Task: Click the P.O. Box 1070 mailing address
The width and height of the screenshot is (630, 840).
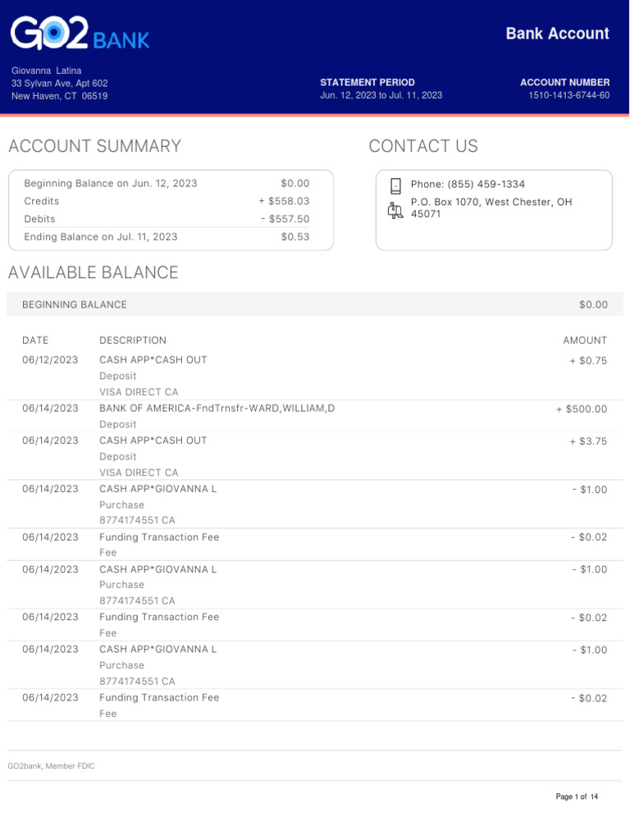Action: pos(491,208)
